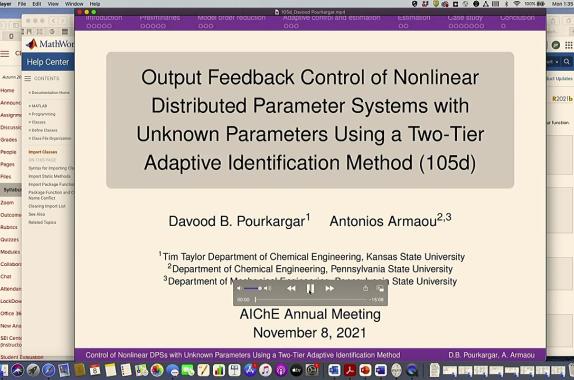Enable picture-in-picture mode in player
The image size is (574, 380).
(380, 288)
